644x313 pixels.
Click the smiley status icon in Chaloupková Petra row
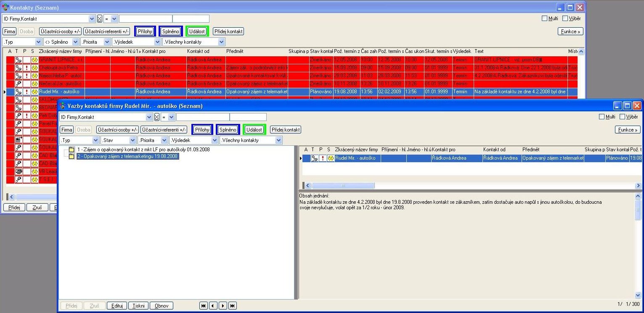coord(34,68)
